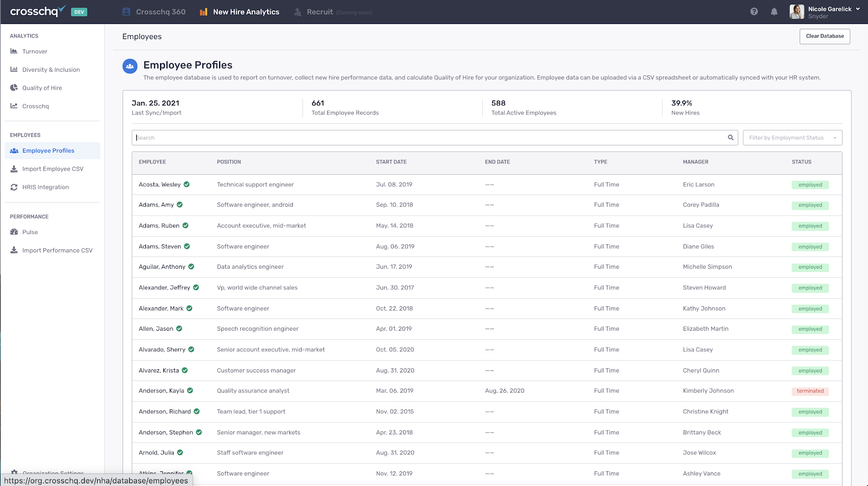Focus the employee Search field

point(435,137)
